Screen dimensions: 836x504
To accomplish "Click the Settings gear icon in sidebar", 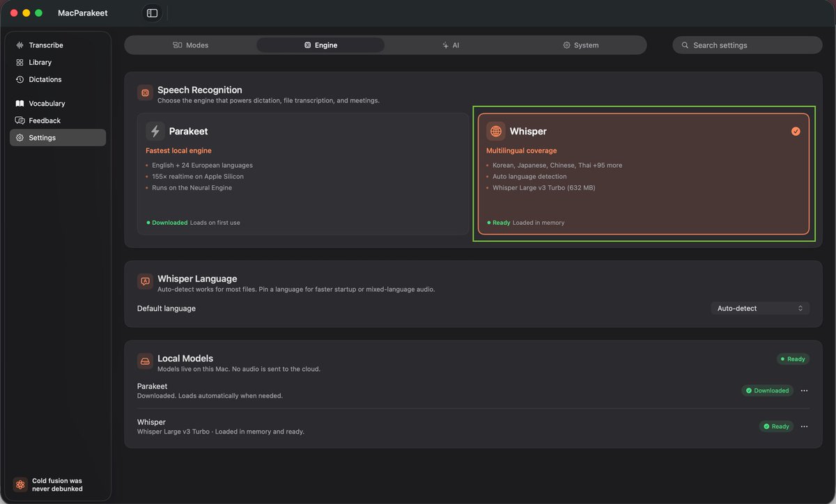I will 20,138.
